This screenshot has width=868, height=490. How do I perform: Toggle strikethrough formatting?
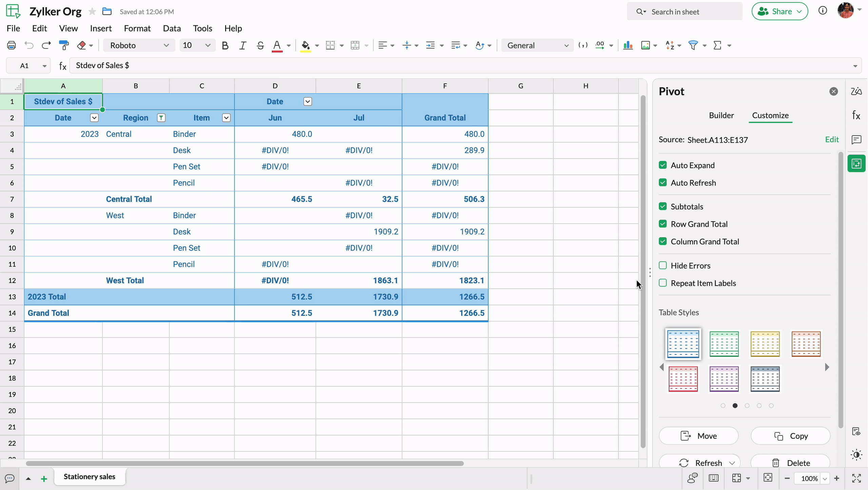click(260, 45)
